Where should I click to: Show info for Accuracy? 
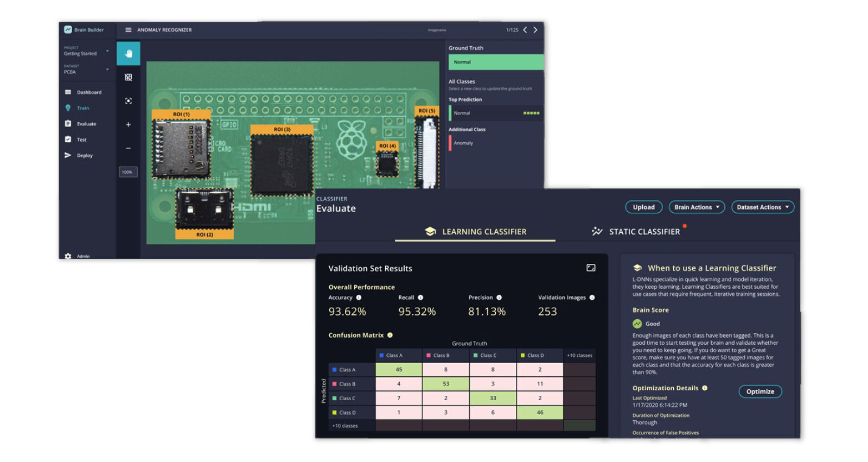[359, 298]
